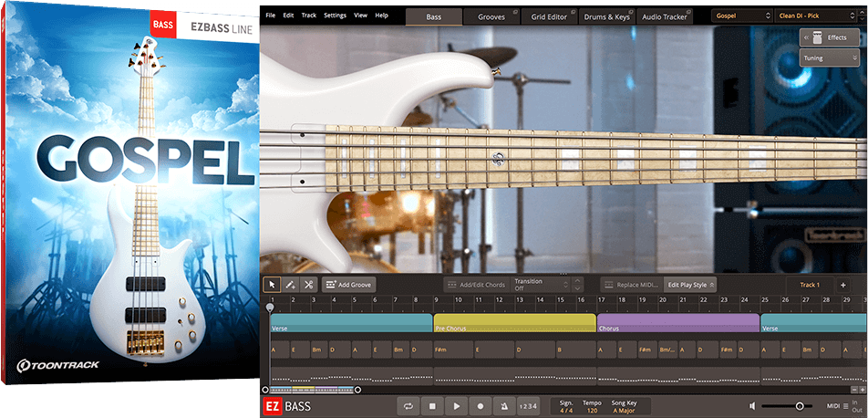Screen dimensions: 868x418
Task: Open the MIDI menu icon
Action: click(x=845, y=406)
